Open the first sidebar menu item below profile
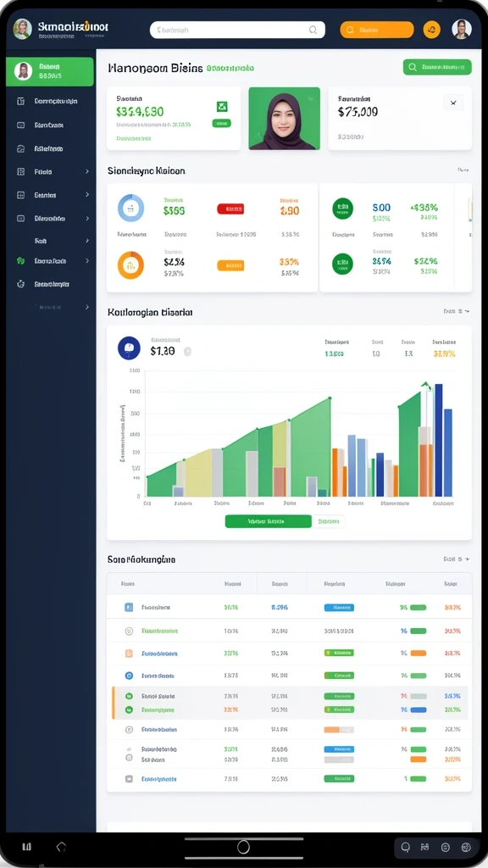Image resolution: width=488 pixels, height=868 pixels. tap(50, 102)
